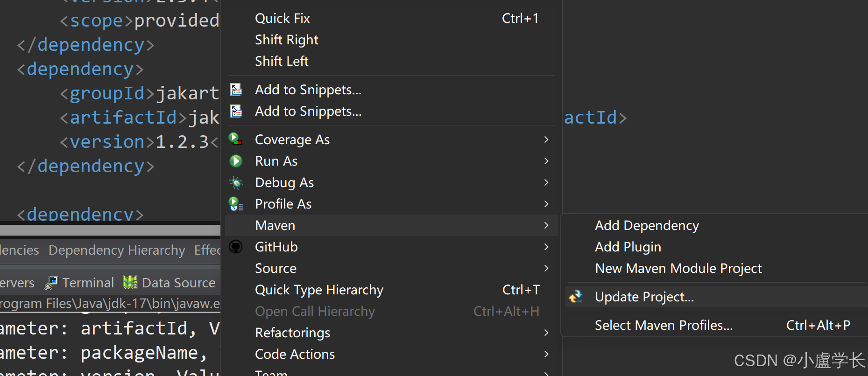Click the Add to Snippets icon
The image size is (868, 376).
point(236,89)
